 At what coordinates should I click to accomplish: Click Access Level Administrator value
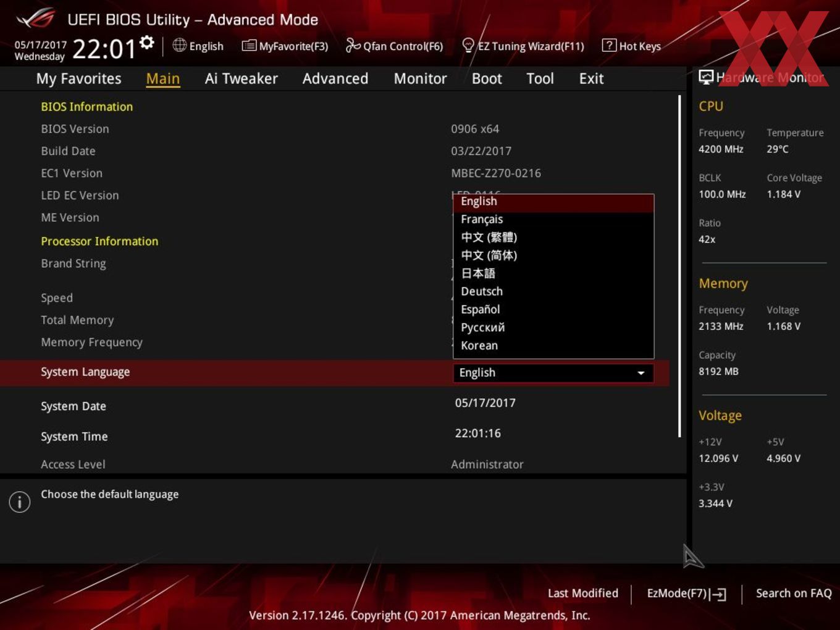pyautogui.click(x=487, y=464)
